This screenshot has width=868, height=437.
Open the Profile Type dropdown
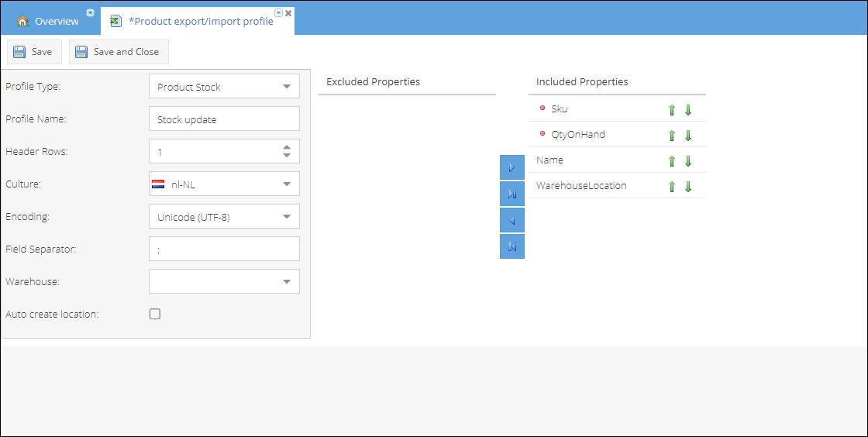pos(224,86)
